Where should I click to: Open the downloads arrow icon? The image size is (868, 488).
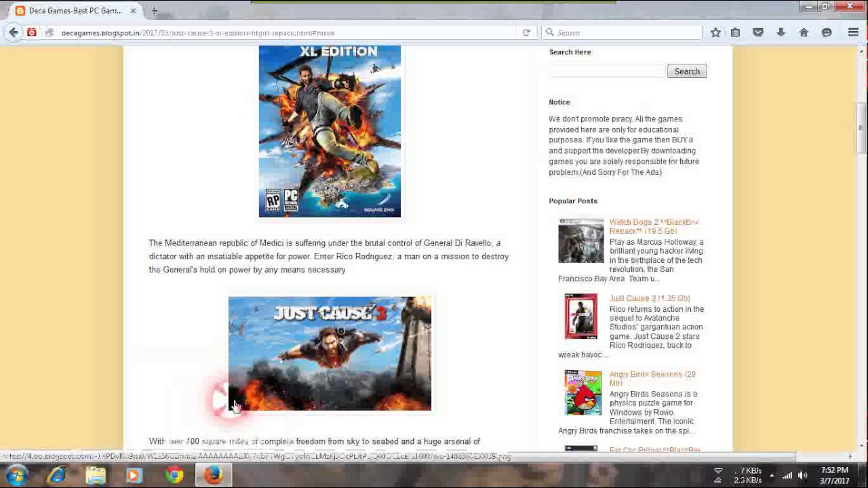(781, 33)
